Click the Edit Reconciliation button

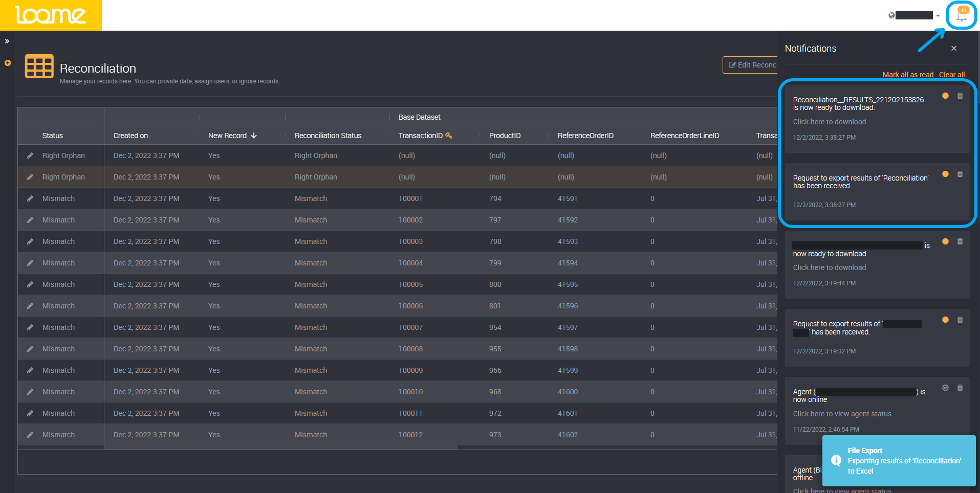[750, 65]
